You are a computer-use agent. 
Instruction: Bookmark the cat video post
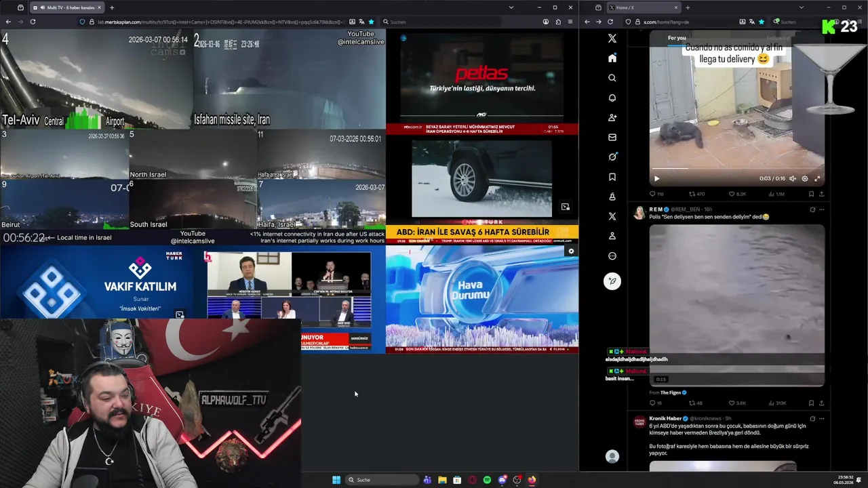coord(811,194)
